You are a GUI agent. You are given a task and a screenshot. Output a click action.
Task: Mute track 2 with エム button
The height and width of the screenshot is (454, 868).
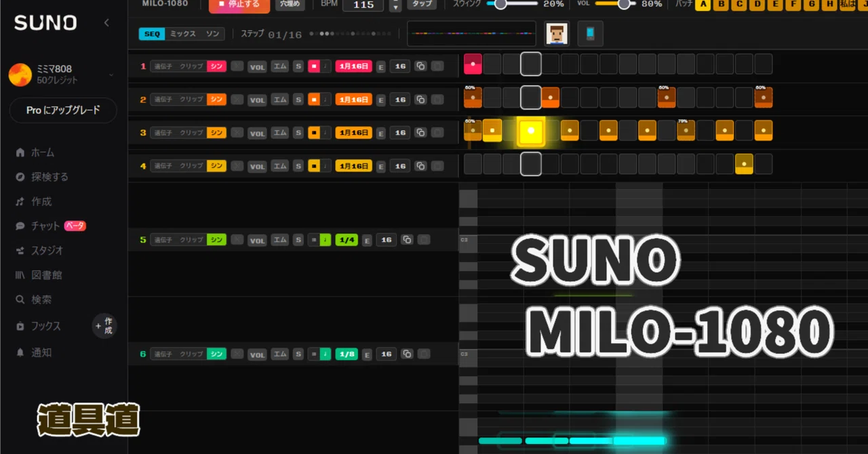point(279,100)
